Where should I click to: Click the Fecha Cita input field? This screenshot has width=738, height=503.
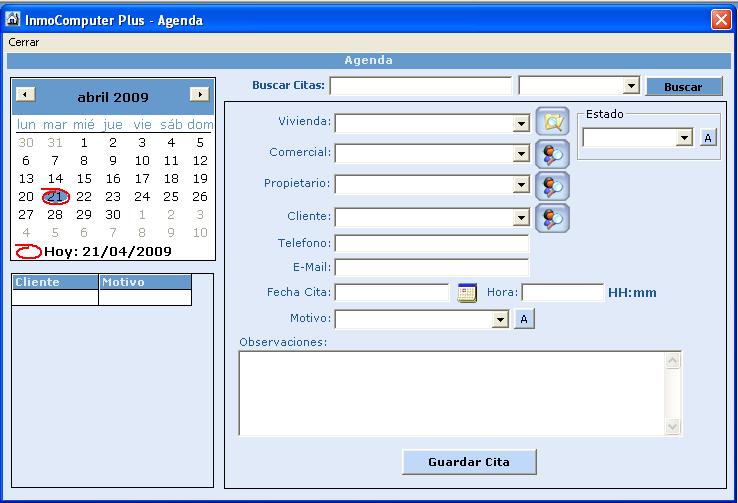[392, 292]
